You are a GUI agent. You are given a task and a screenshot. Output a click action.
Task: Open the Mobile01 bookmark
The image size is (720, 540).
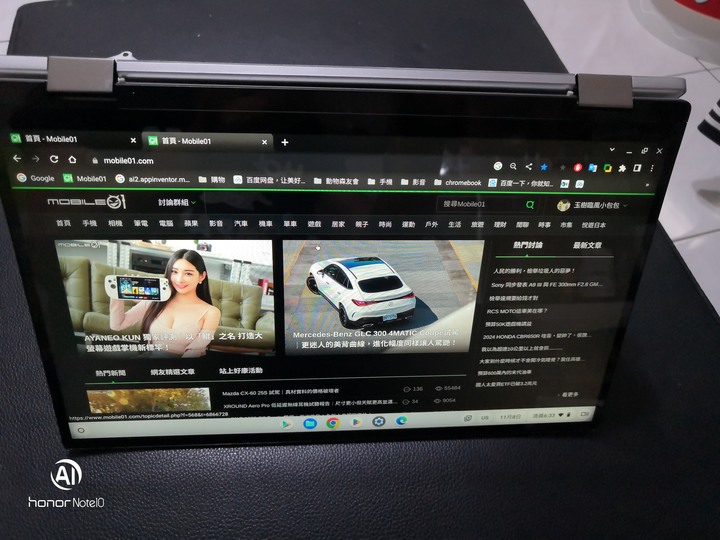(85, 179)
